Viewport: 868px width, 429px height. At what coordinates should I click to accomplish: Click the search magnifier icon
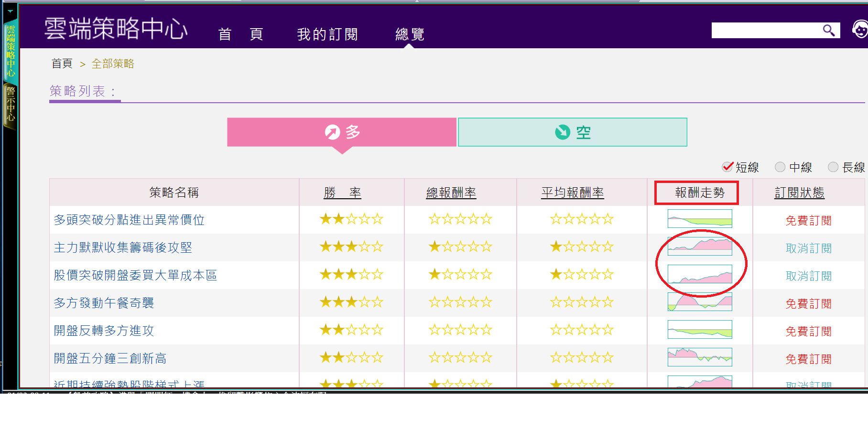pos(828,31)
